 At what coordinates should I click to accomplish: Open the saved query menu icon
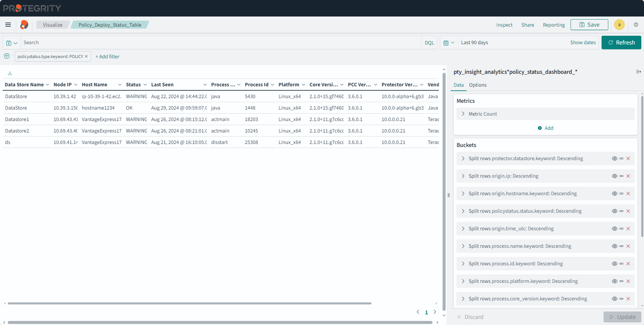12,43
